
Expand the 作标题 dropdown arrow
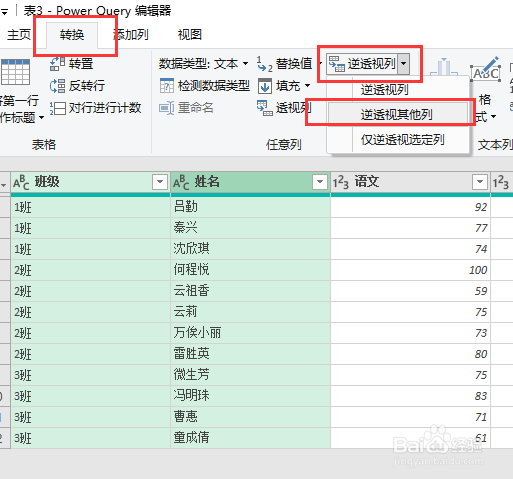pos(42,117)
